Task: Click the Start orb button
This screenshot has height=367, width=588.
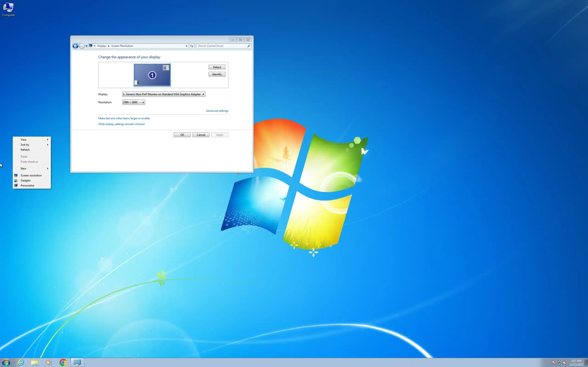Action: 6,362
